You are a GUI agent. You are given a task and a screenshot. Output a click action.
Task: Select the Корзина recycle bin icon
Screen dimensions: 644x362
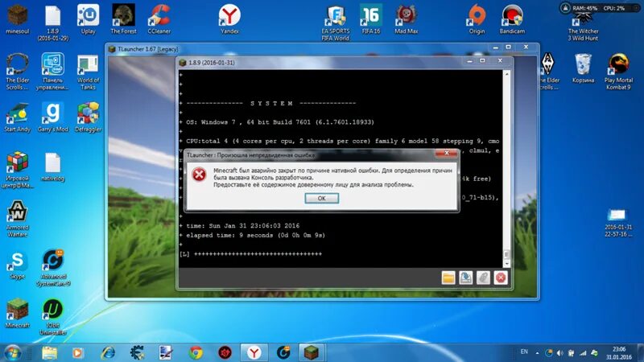click(583, 68)
